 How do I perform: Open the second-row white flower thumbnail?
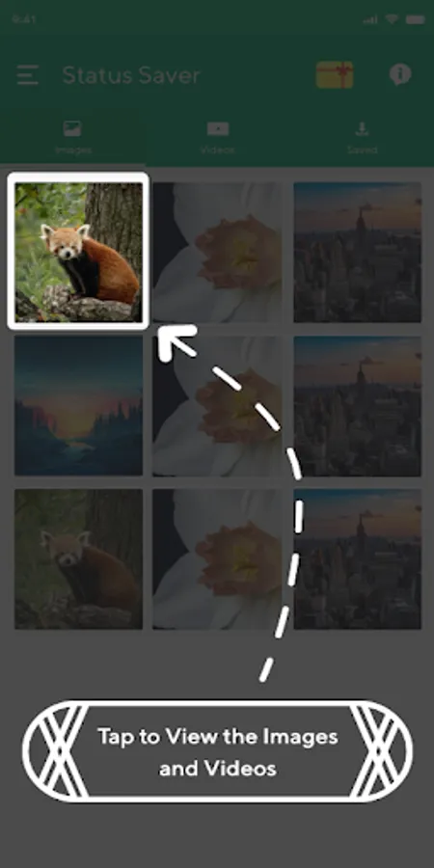[x=217, y=406]
